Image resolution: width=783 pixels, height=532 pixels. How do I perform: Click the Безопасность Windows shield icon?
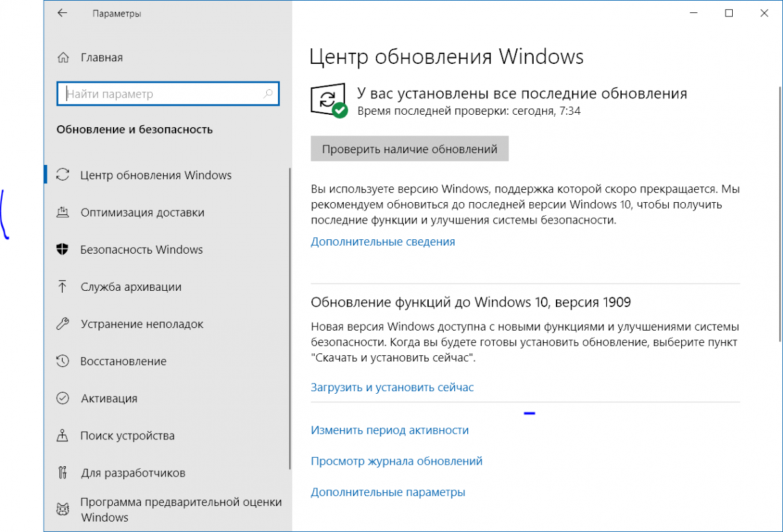click(x=63, y=250)
